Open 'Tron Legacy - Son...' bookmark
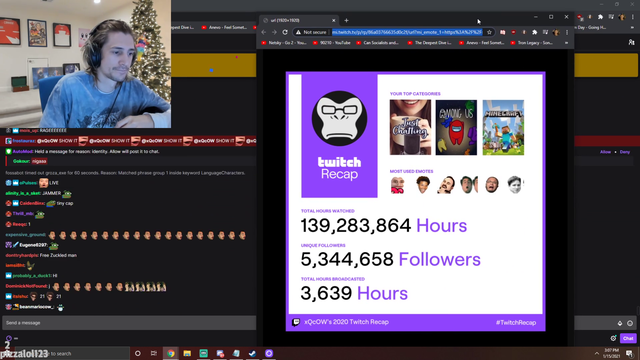 pyautogui.click(x=532, y=43)
